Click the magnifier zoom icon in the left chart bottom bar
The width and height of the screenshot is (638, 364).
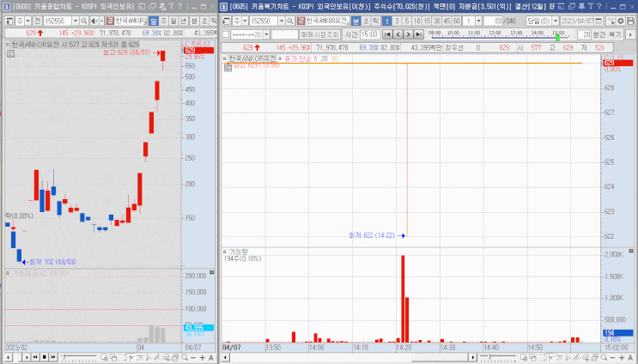click(x=185, y=357)
